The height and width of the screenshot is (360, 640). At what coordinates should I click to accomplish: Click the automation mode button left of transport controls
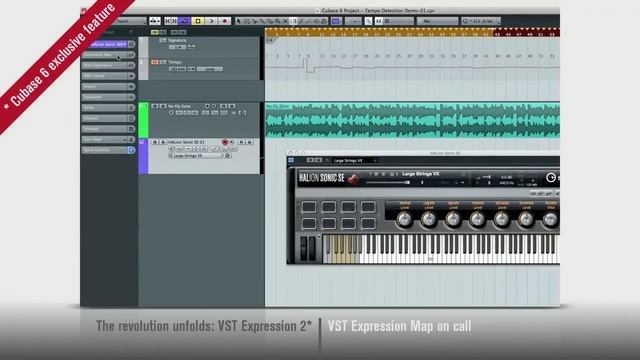click(155, 21)
